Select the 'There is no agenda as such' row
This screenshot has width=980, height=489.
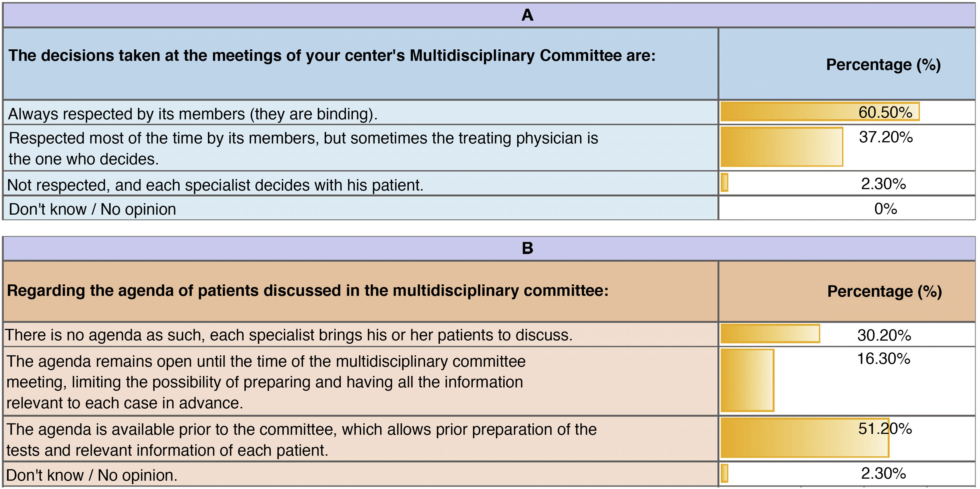288,335
